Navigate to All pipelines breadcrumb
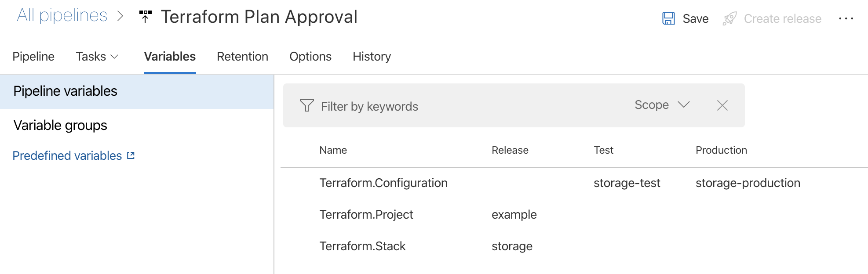868x274 pixels. [62, 16]
